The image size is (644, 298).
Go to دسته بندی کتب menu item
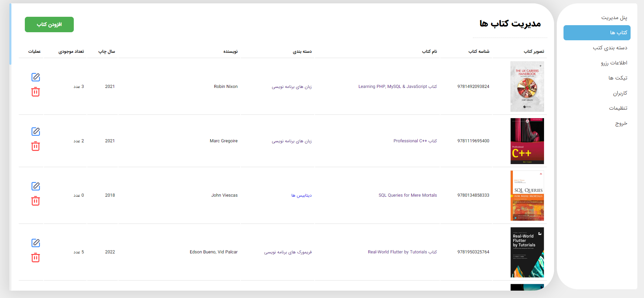[610, 48]
